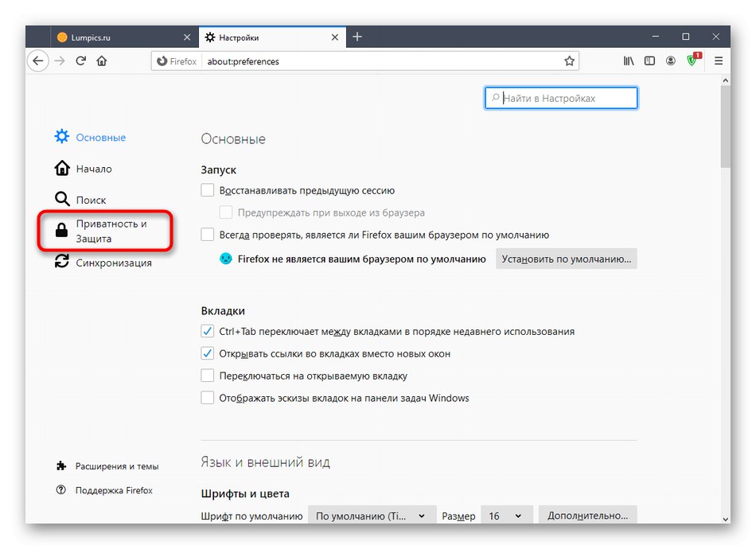The width and height of the screenshot is (756, 549).
Task: Open the home page via house icon
Action: (x=102, y=61)
